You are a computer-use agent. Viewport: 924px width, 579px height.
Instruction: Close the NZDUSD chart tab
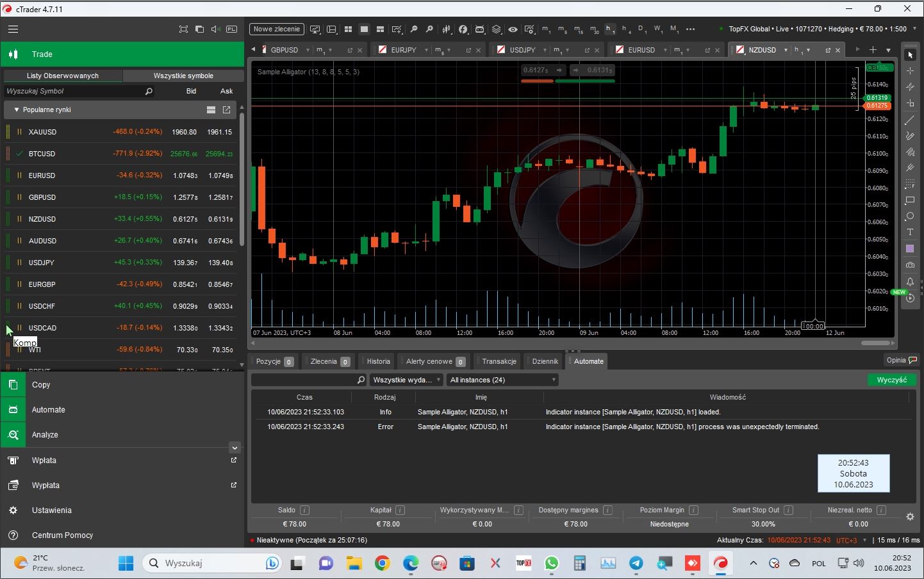point(837,50)
